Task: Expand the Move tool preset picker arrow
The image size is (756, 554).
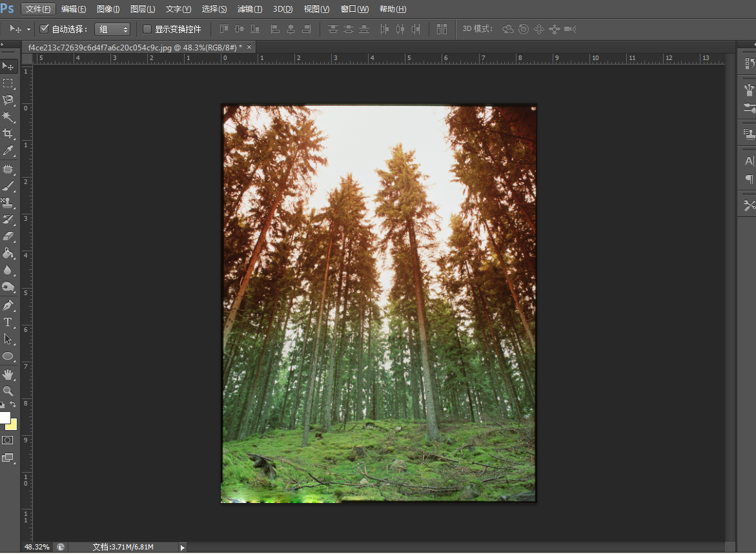Action: pos(28,29)
